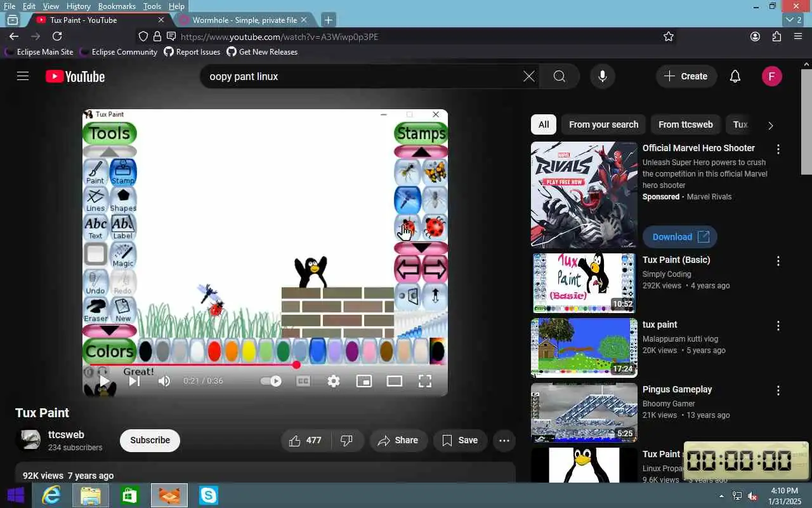Open the View menu
This screenshot has width=812, height=508.
(x=51, y=6)
